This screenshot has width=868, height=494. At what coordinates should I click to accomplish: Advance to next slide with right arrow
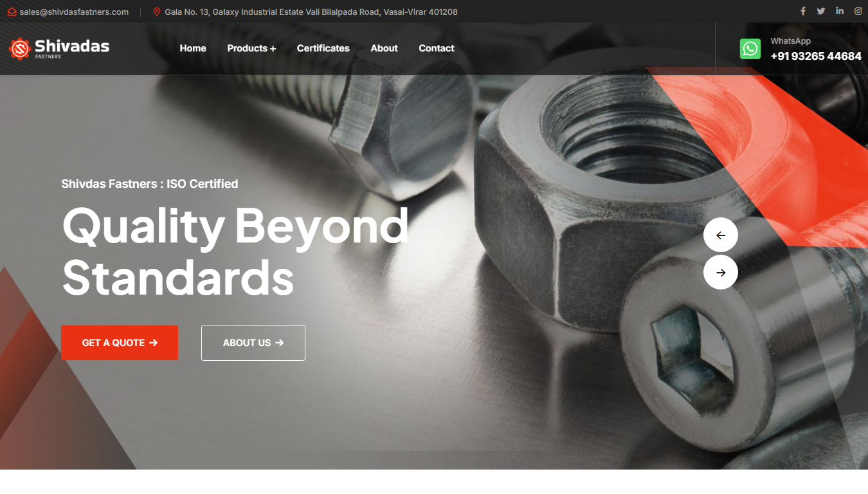point(721,272)
